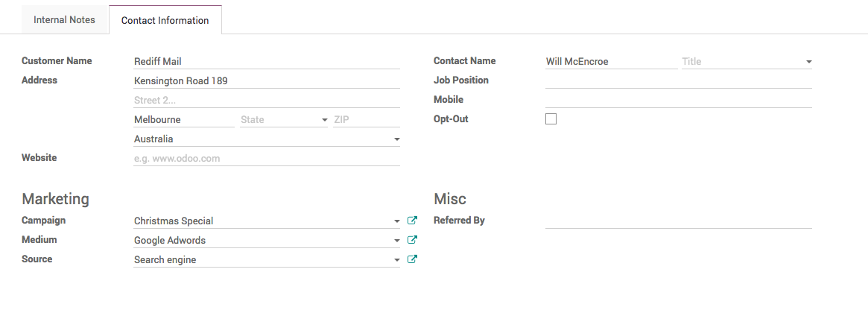Focus the Street 2 input field
The height and width of the screenshot is (313, 868).
(x=266, y=100)
